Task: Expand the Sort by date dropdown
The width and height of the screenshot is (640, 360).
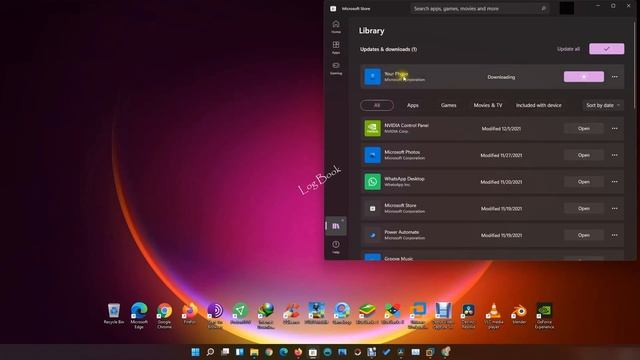Action: pos(603,105)
